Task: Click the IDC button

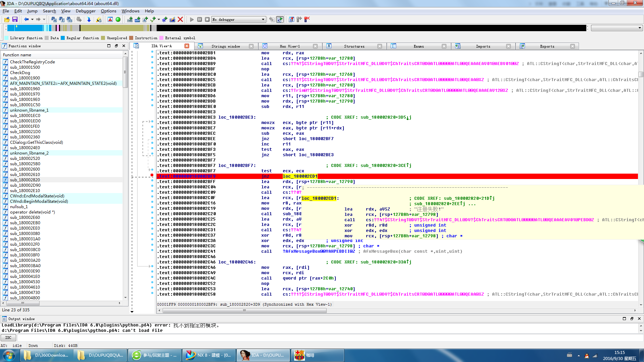Action: pyautogui.click(x=8, y=338)
